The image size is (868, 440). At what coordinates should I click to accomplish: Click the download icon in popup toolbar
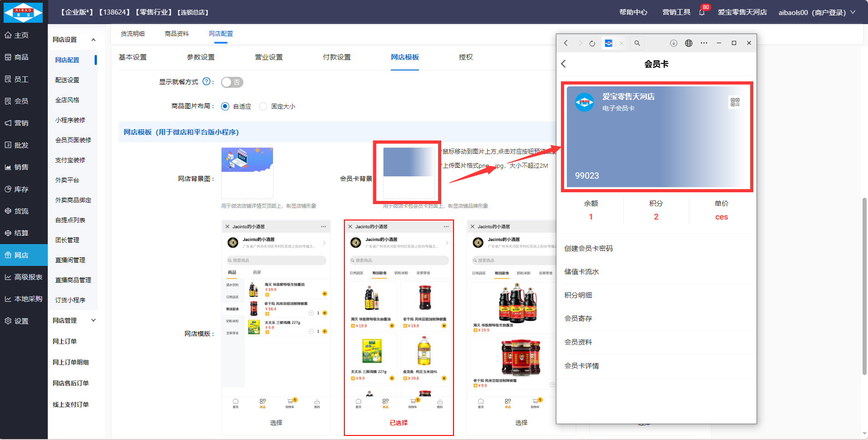click(674, 43)
